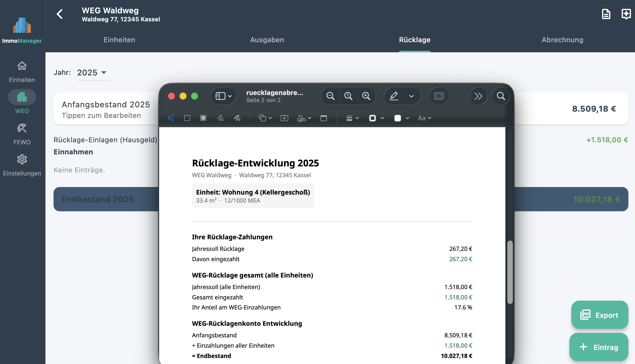
Task: Expand the highlight pen options chevron
Action: pyautogui.click(x=412, y=96)
